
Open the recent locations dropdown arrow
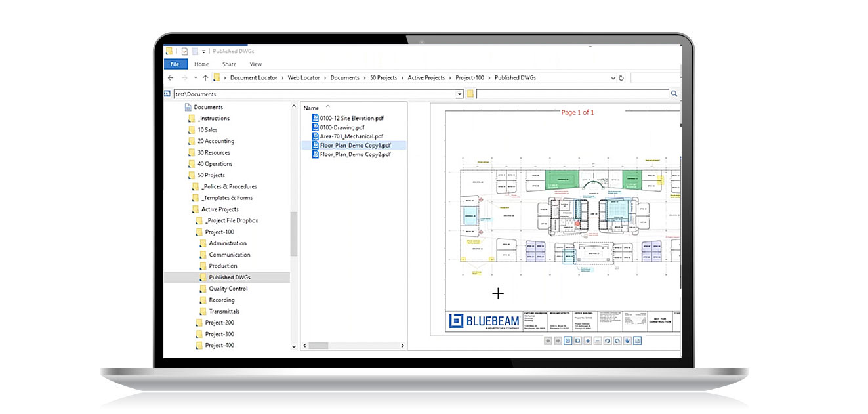195,78
